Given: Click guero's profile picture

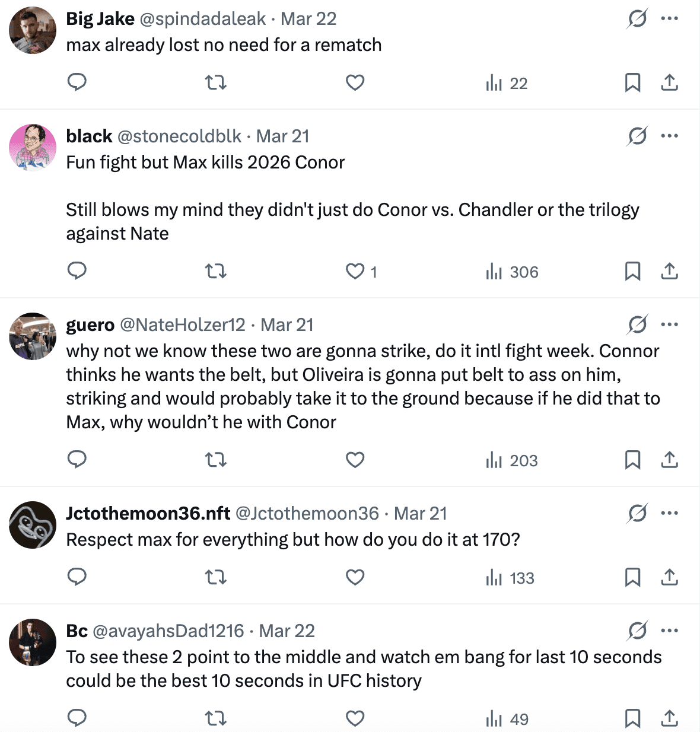Looking at the screenshot, I should click(33, 336).
